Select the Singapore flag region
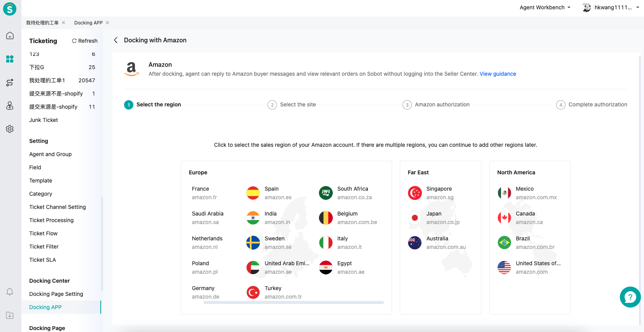Image resolution: width=644 pixels, height=332 pixels. [415, 193]
